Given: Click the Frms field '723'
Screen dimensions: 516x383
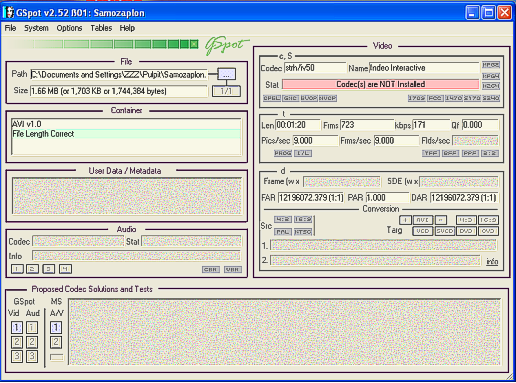Looking at the screenshot, I should [x=367, y=125].
